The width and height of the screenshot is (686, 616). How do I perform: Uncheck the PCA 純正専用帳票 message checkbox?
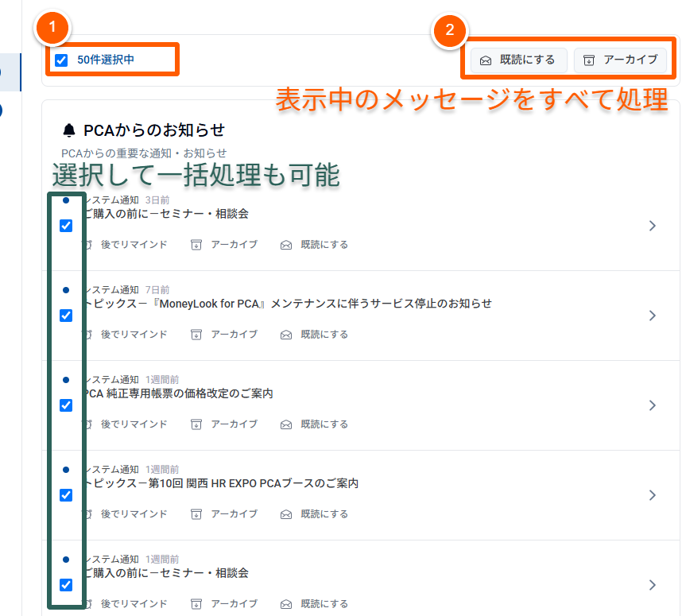pyautogui.click(x=66, y=405)
